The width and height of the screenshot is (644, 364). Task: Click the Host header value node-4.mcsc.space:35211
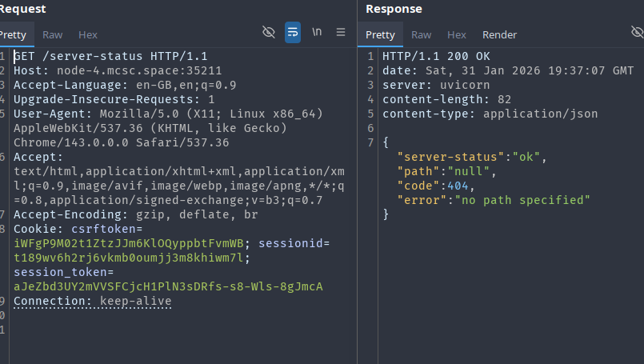coord(128,70)
